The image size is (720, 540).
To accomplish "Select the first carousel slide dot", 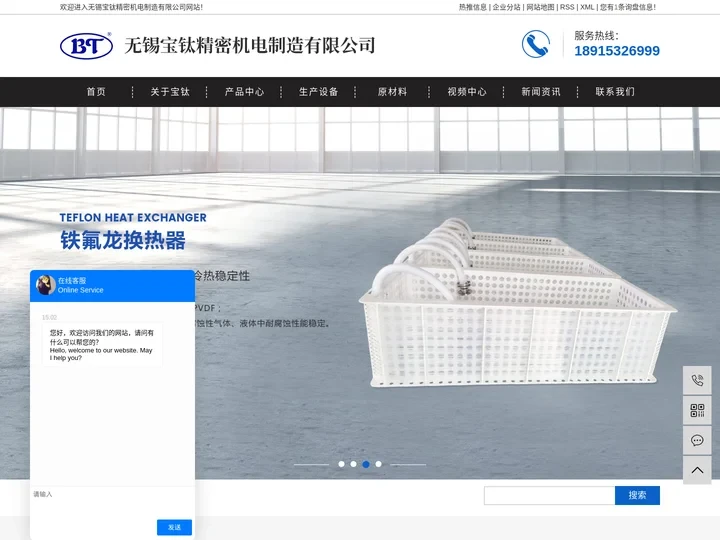I will [x=341, y=464].
